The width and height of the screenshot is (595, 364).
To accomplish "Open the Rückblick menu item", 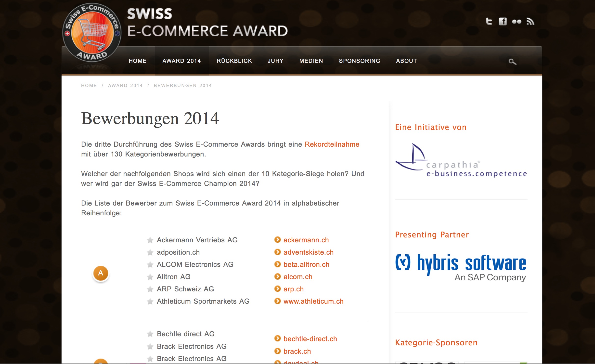I will 234,61.
